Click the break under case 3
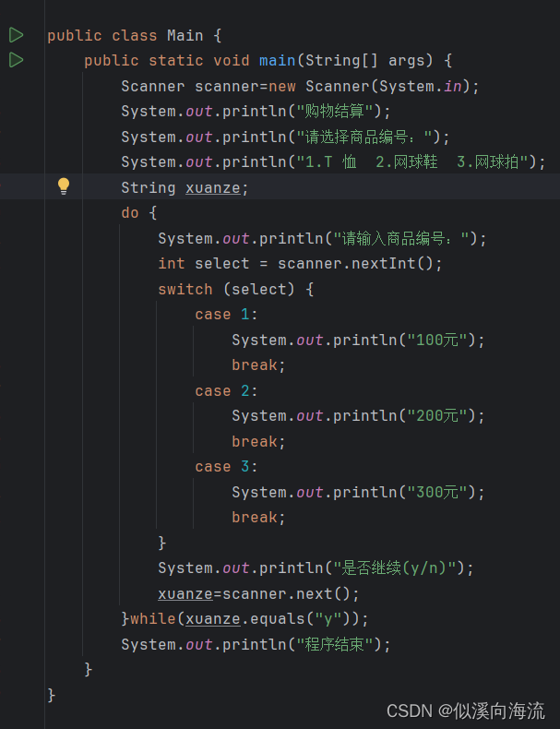This screenshot has height=729, width=560. [x=258, y=517]
